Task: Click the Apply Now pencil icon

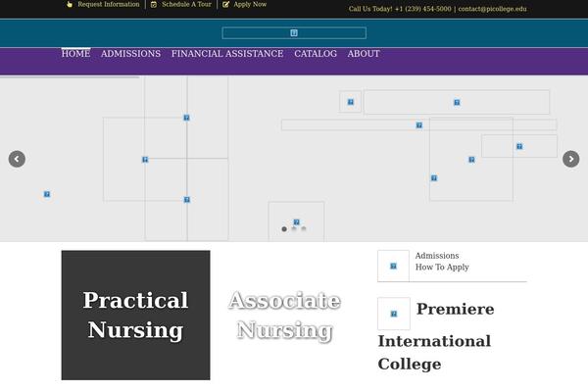Action: click(x=226, y=5)
